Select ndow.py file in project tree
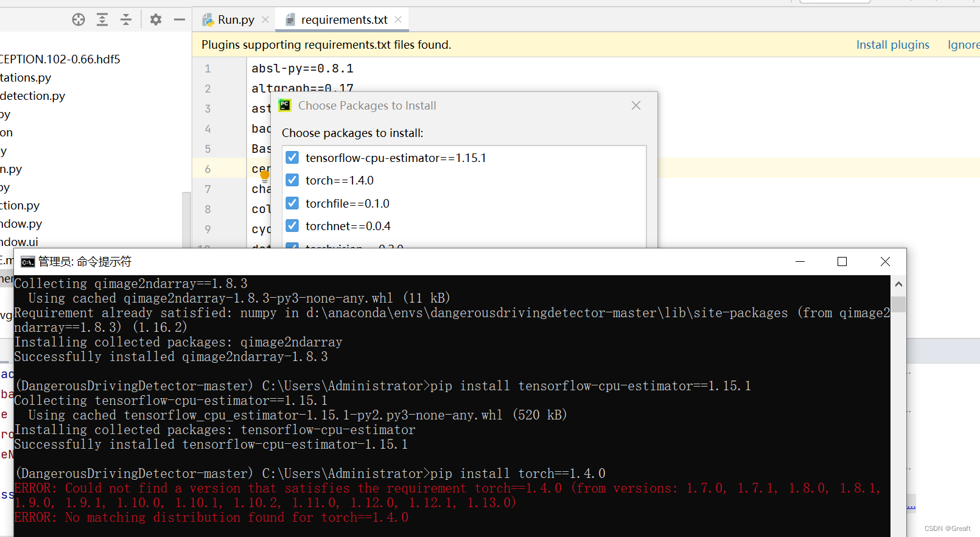This screenshot has height=537, width=980. pos(21,223)
